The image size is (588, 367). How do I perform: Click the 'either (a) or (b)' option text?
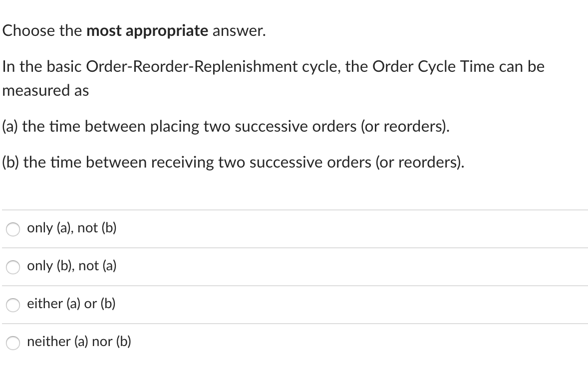tap(71, 304)
